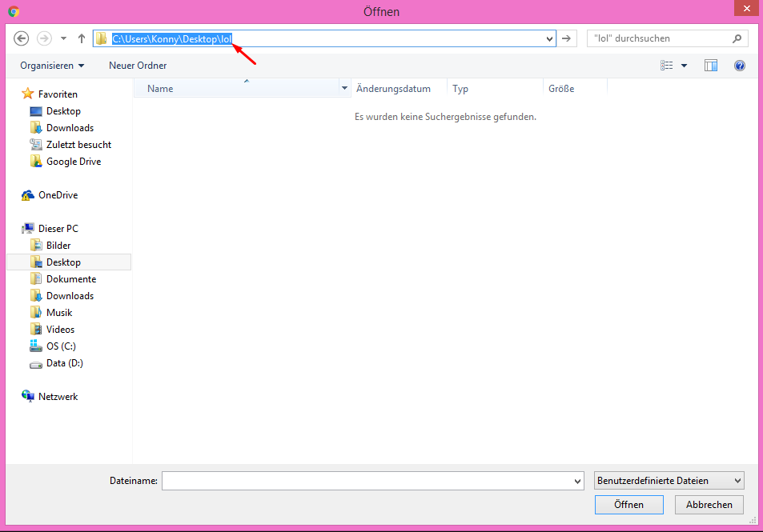The height and width of the screenshot is (532, 763).
Task: Toggle the preview pane icon
Action: click(711, 65)
